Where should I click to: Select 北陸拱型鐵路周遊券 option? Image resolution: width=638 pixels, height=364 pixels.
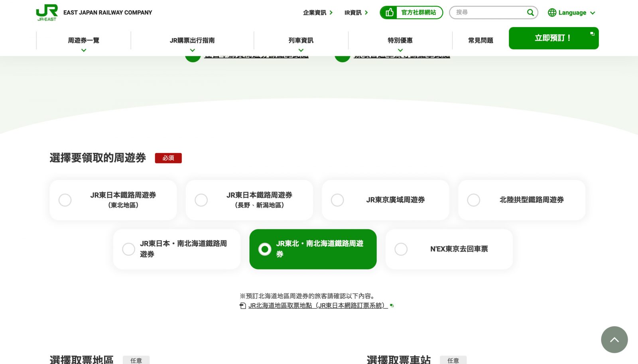(474, 200)
